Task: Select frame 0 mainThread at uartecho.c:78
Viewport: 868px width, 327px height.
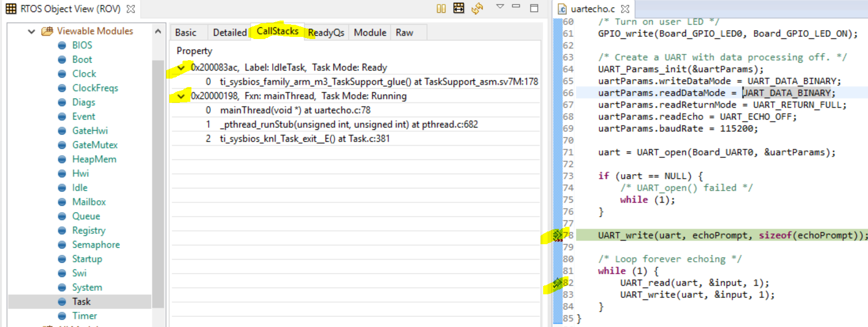Action: point(355,110)
